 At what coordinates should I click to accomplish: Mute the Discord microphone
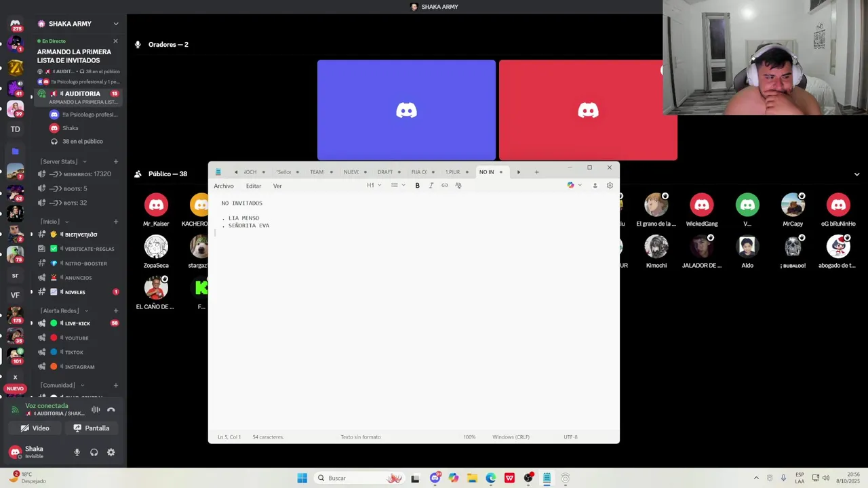[x=77, y=452]
